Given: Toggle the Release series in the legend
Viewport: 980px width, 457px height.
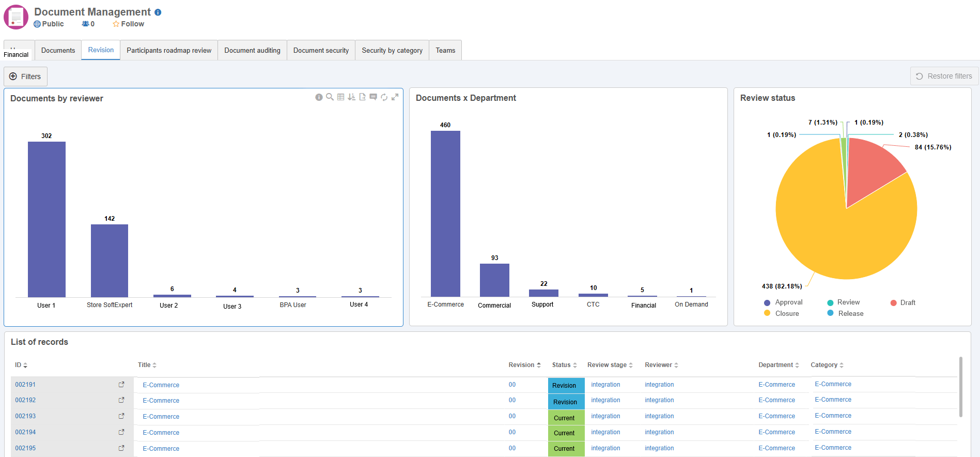Looking at the screenshot, I should (845, 314).
